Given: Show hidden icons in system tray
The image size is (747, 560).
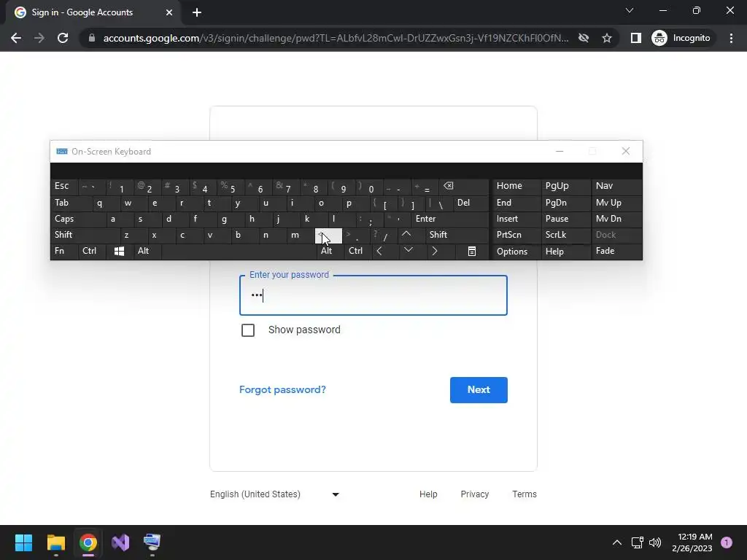Looking at the screenshot, I should coord(617,542).
